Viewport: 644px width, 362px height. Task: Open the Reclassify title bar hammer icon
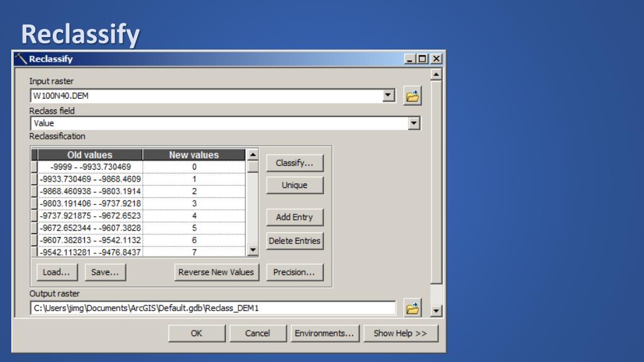21,59
